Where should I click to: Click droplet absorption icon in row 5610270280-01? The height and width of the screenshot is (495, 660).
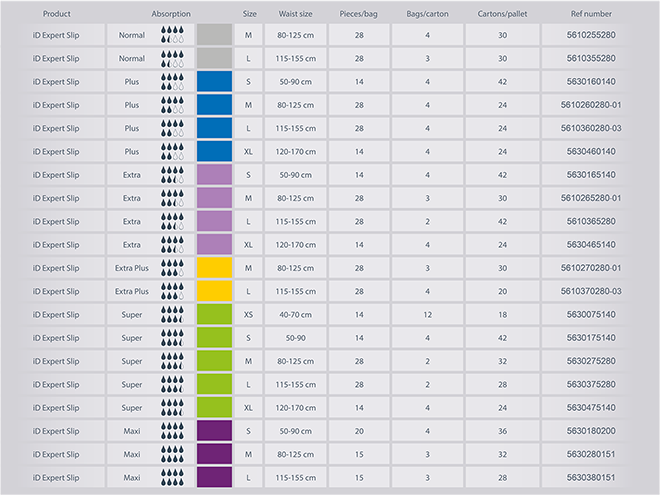[172, 268]
